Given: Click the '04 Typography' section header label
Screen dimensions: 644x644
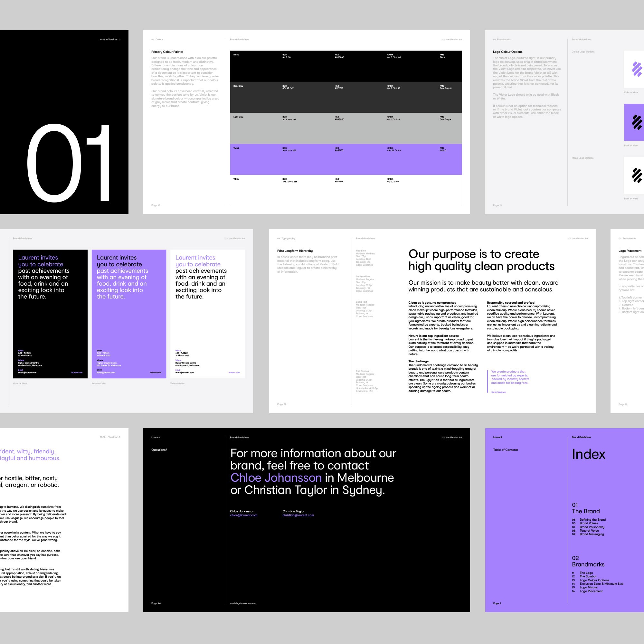Looking at the screenshot, I should click(x=286, y=238).
